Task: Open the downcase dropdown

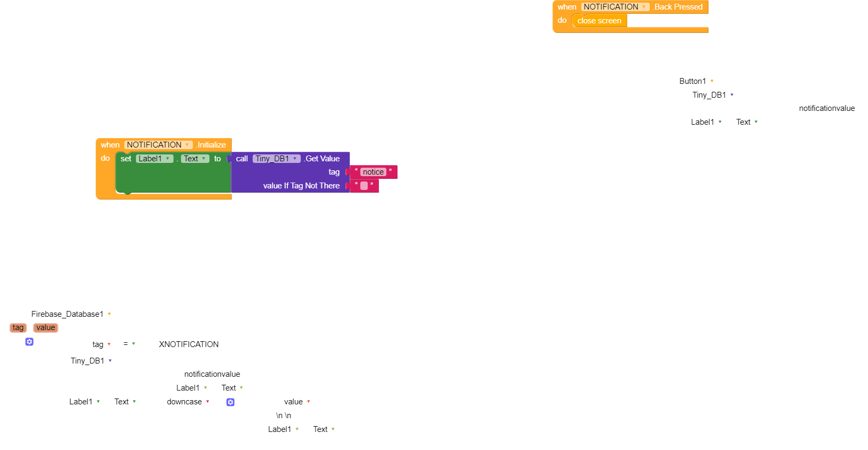Action: click(188, 402)
